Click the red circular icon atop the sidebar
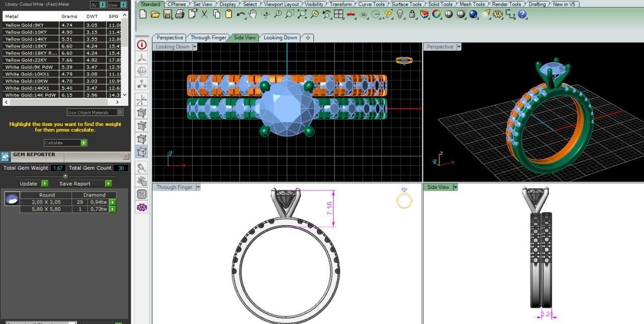The image size is (644, 324). tap(142, 44)
